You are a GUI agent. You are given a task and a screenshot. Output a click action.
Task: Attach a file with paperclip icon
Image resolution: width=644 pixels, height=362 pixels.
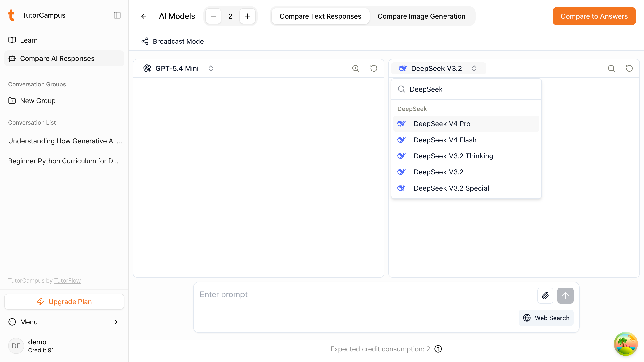tap(545, 296)
